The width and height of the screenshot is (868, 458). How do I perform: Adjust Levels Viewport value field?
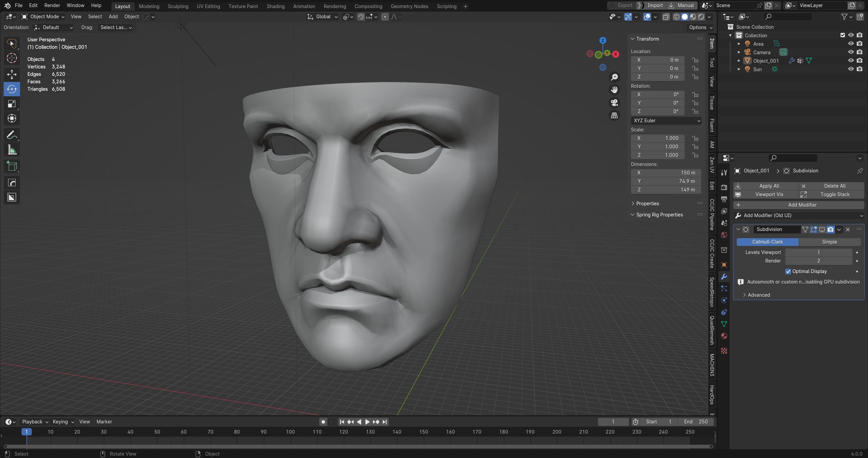[x=818, y=252]
